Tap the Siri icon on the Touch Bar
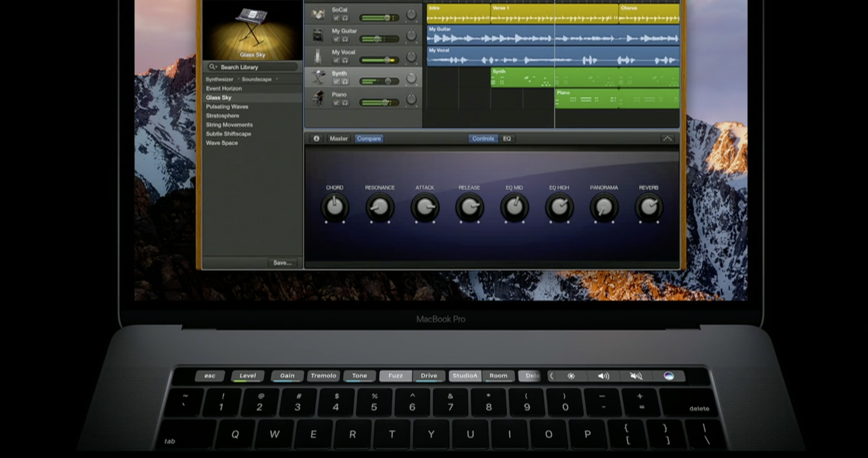Screen dimensions: 868x458 (669, 376)
